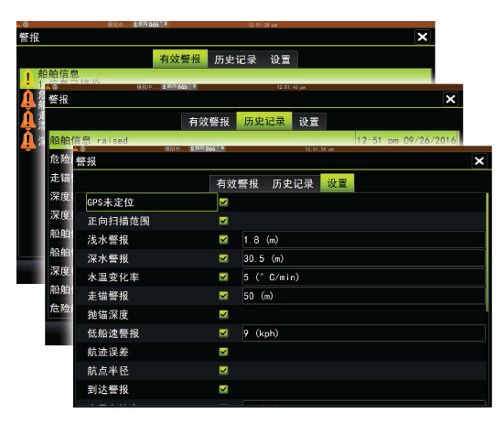The width and height of the screenshot is (504, 424).
Task: Edit the 浅水警报 value 1.8 (m)
Action: coord(363,240)
